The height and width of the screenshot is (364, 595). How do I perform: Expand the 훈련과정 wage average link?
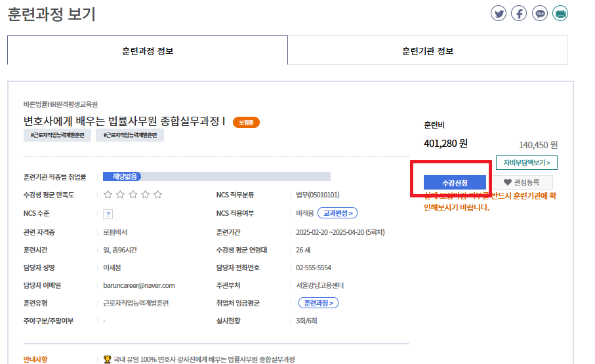(318, 303)
